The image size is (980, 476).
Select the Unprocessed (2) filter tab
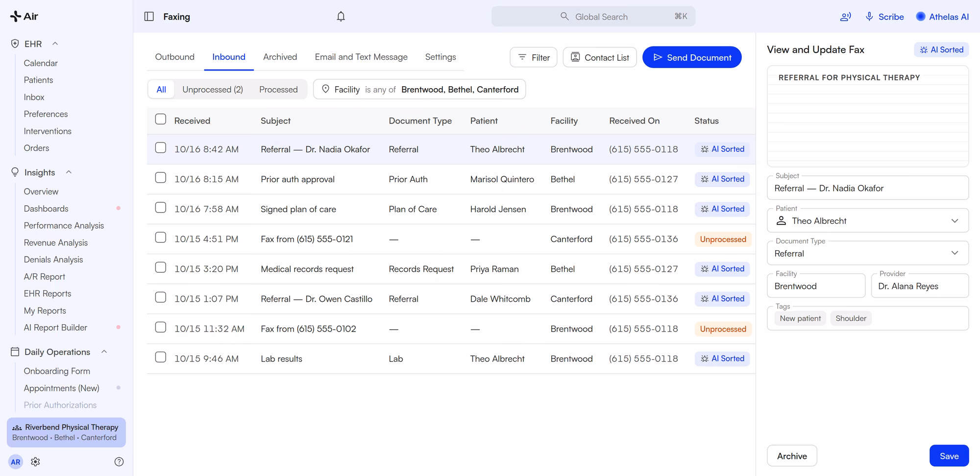tap(213, 90)
